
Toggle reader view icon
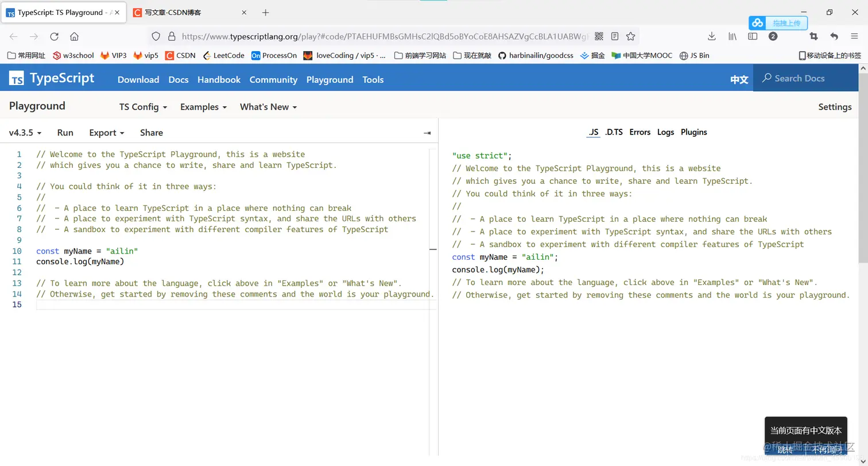(x=615, y=36)
